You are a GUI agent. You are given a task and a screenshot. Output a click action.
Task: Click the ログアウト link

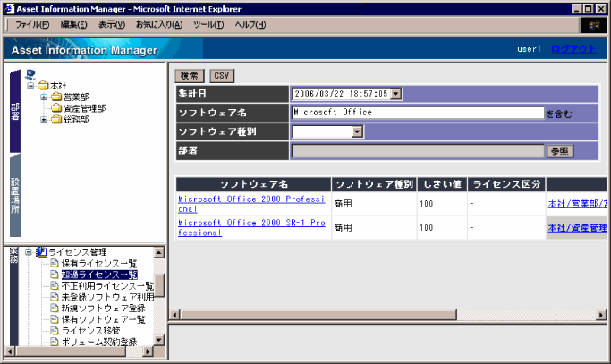pyautogui.click(x=573, y=49)
